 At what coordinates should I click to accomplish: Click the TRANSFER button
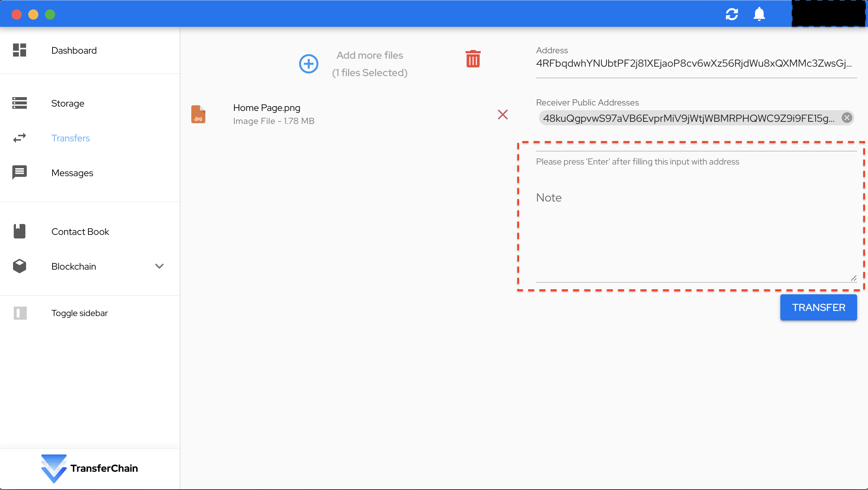click(819, 307)
